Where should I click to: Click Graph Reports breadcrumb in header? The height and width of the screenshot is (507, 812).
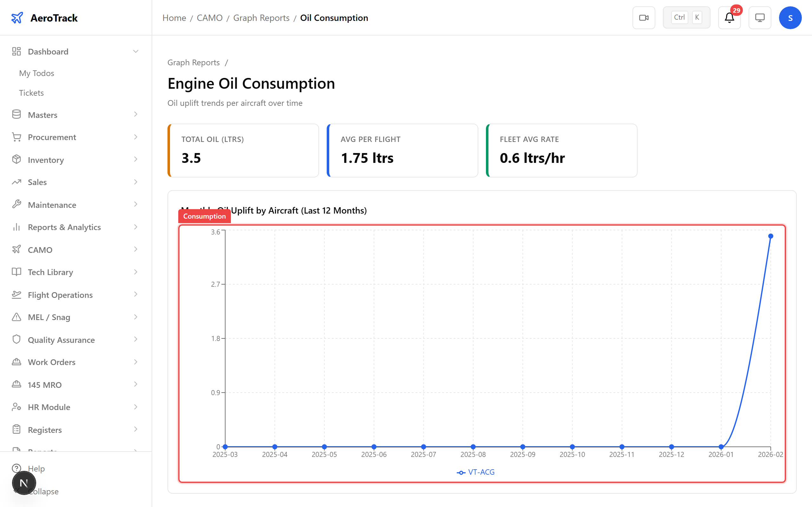pyautogui.click(x=261, y=18)
